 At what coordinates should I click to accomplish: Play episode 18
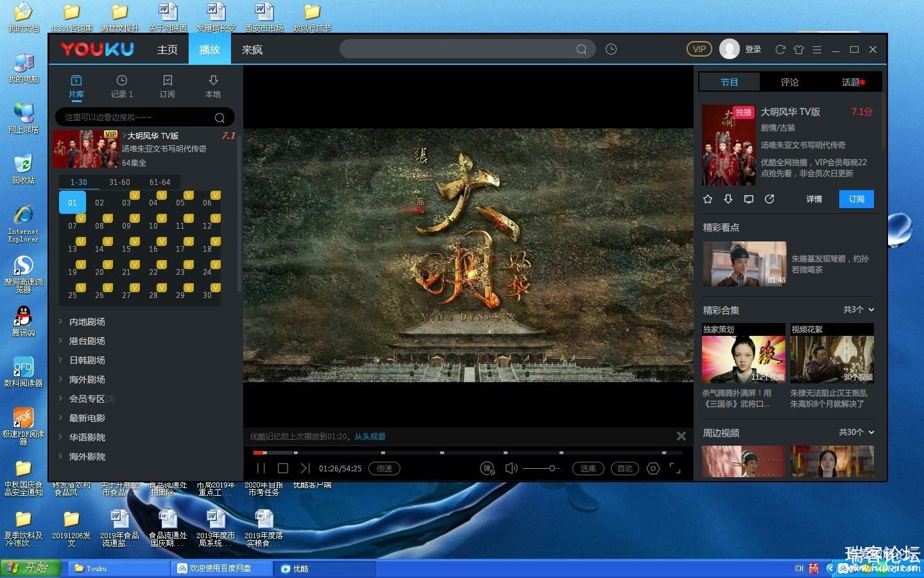click(x=207, y=249)
